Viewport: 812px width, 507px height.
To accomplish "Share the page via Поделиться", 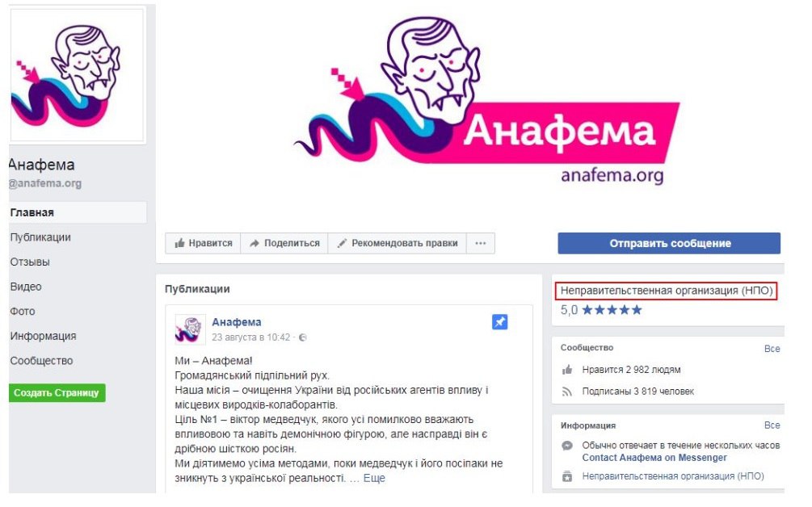I will pos(284,243).
